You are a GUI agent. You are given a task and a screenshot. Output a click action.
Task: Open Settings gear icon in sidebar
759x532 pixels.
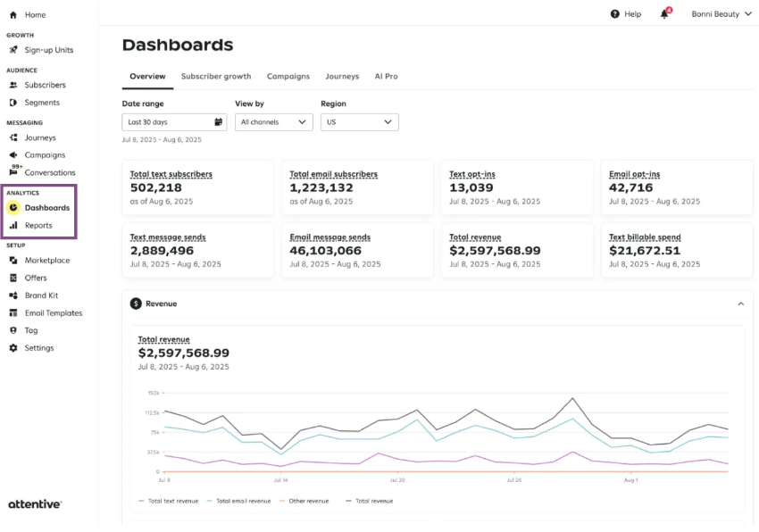(x=13, y=348)
